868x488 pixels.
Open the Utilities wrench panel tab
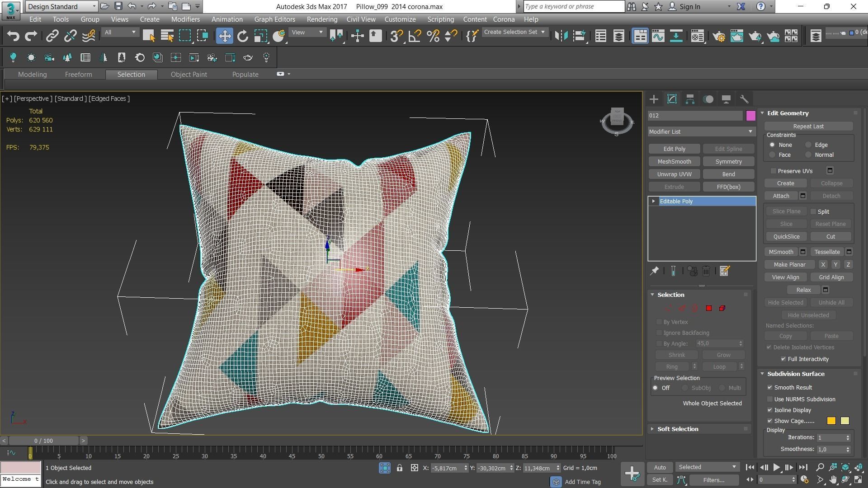[x=744, y=99]
